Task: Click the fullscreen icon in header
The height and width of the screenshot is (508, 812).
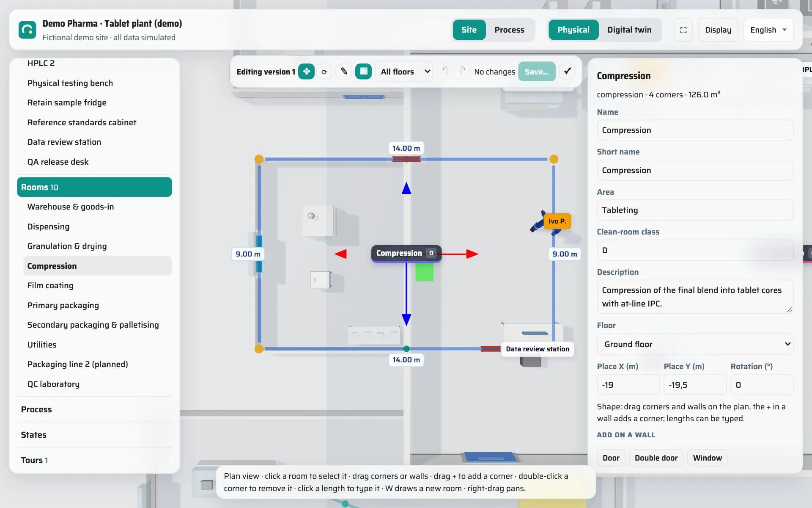Action: tap(683, 30)
